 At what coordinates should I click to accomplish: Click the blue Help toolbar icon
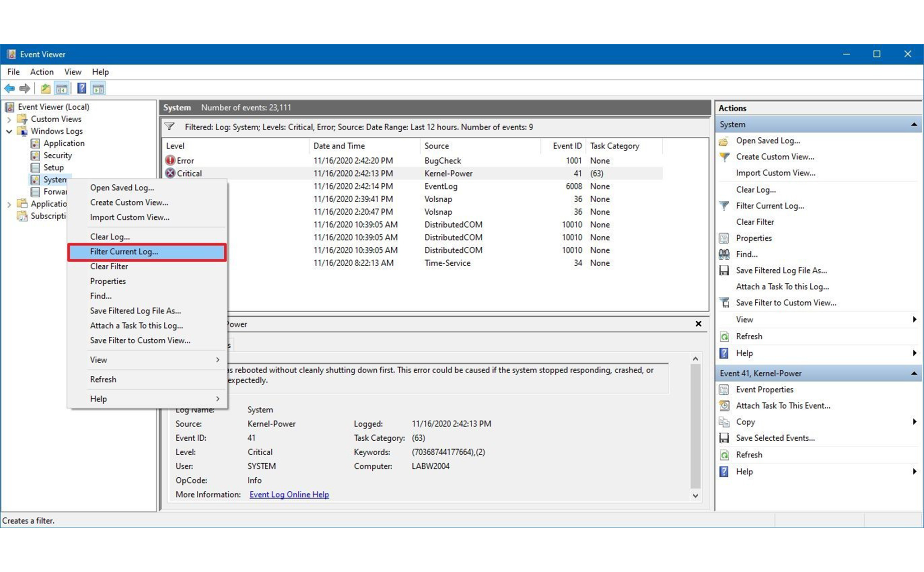pyautogui.click(x=82, y=88)
